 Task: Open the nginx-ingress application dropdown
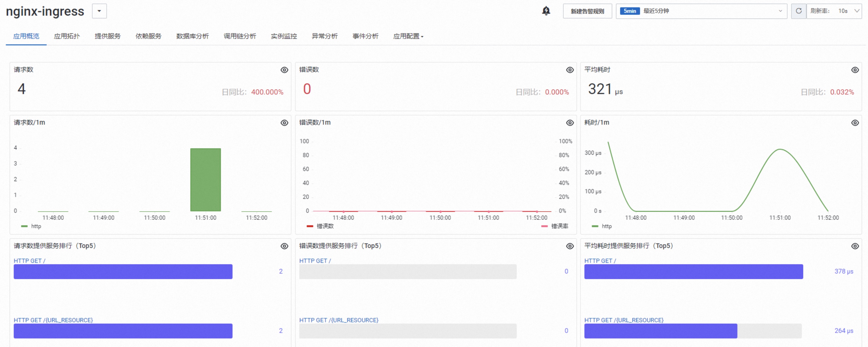(x=99, y=11)
